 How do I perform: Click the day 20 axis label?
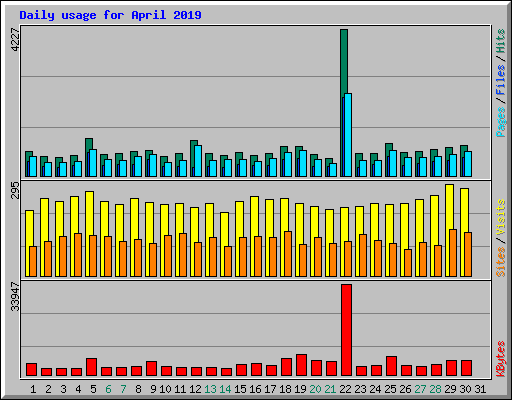pyautogui.click(x=315, y=389)
